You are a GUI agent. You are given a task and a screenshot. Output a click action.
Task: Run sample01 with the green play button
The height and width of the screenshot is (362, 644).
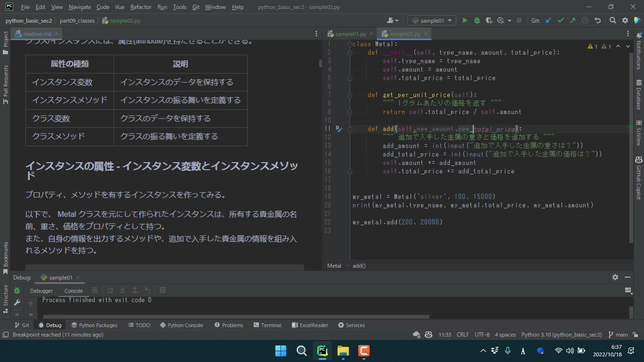pos(465,20)
